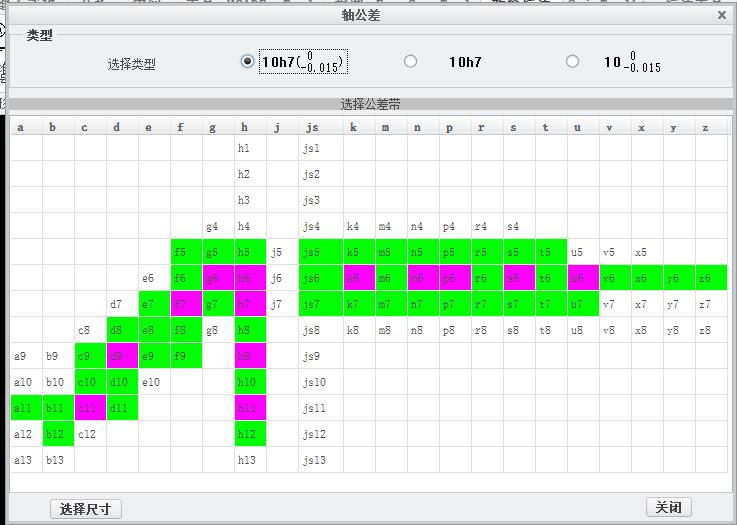Choose tolerance zone u6
Image resolution: width=737 pixels, height=525 pixels.
click(583, 278)
